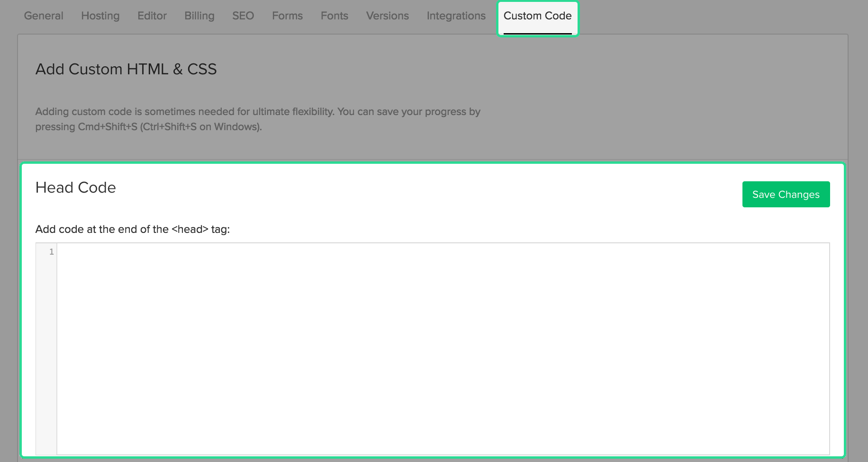
Task: Click the Add Custom HTML & CSS heading
Action: click(x=126, y=69)
